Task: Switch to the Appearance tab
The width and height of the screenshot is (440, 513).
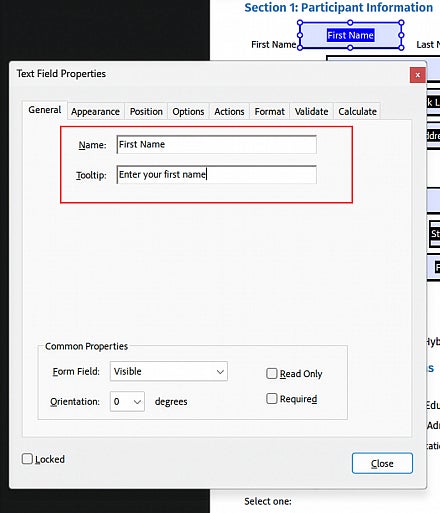Action: [x=95, y=111]
